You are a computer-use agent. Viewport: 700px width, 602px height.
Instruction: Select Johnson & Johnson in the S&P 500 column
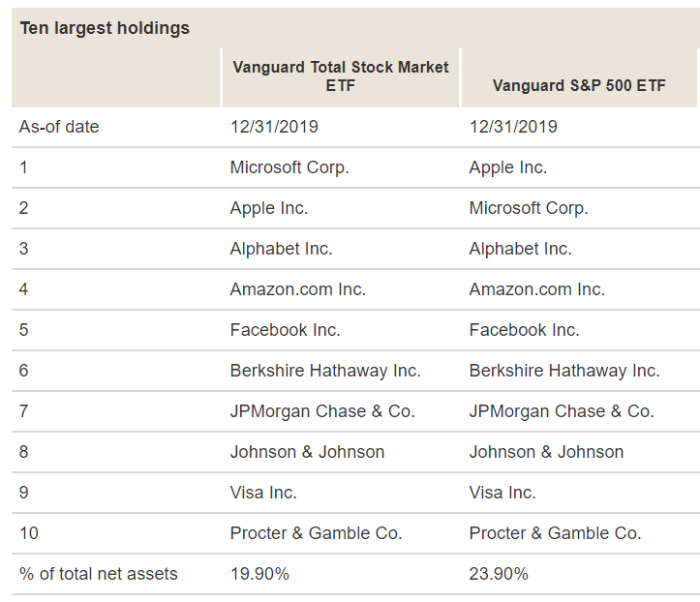pos(546,452)
